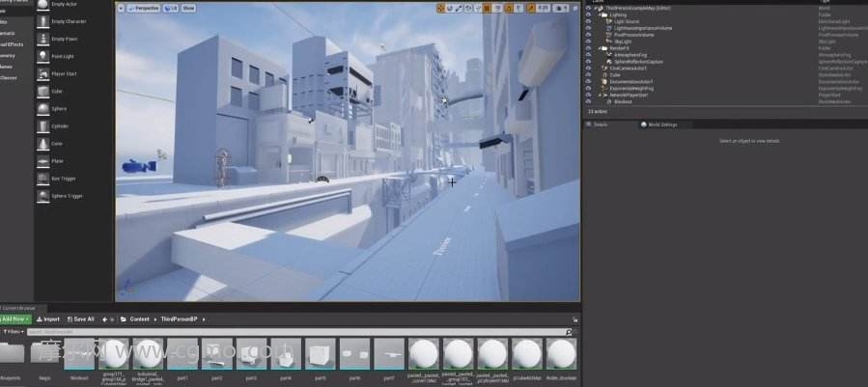Pick the Plane primitive icon
This screenshot has height=387, width=868.
42,161
